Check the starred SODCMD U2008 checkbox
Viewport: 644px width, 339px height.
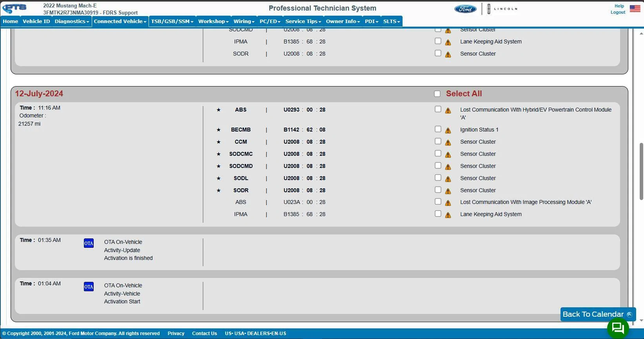438,166
